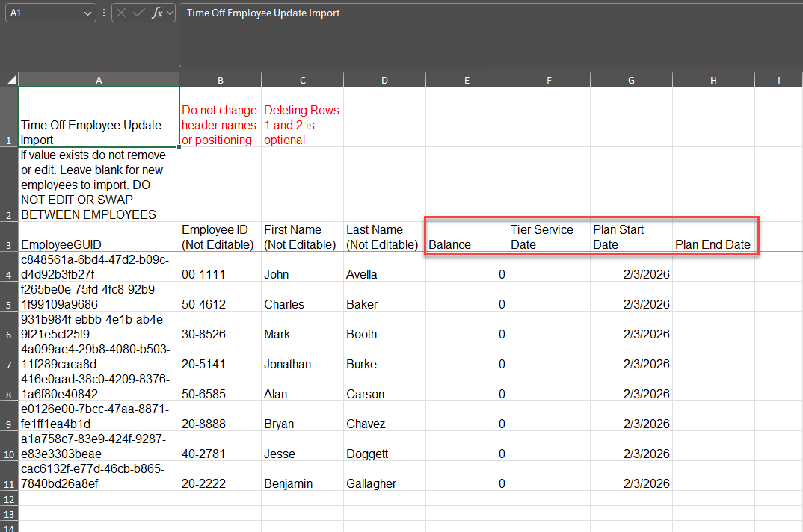Click the 'Plan Start Date' header cell
Screen dimensions: 803x532
(632, 237)
